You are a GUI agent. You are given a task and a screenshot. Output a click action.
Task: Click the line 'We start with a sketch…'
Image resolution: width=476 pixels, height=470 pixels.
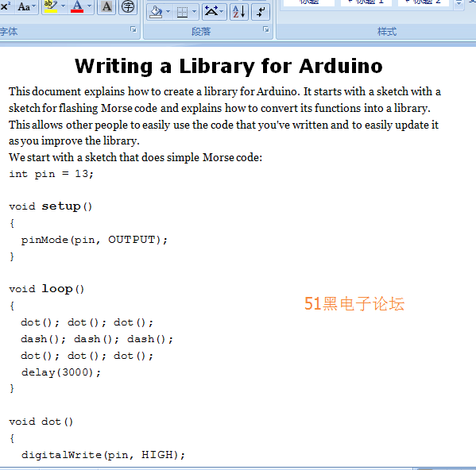click(x=135, y=157)
